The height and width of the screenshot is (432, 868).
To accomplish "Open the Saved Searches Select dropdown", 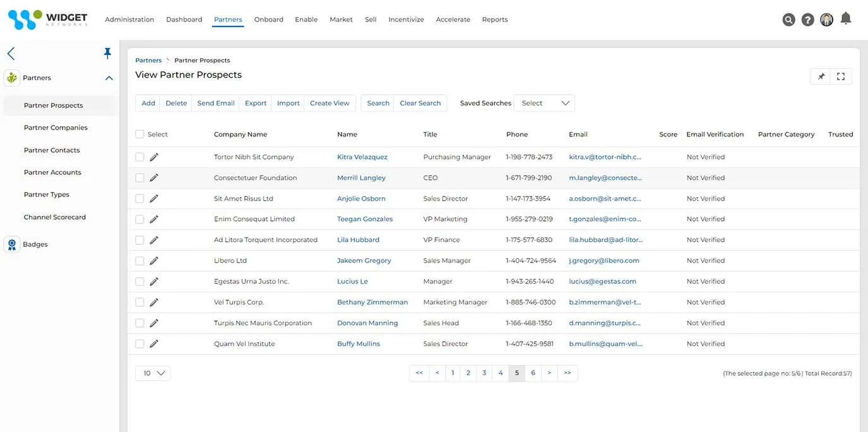I will 544,103.
